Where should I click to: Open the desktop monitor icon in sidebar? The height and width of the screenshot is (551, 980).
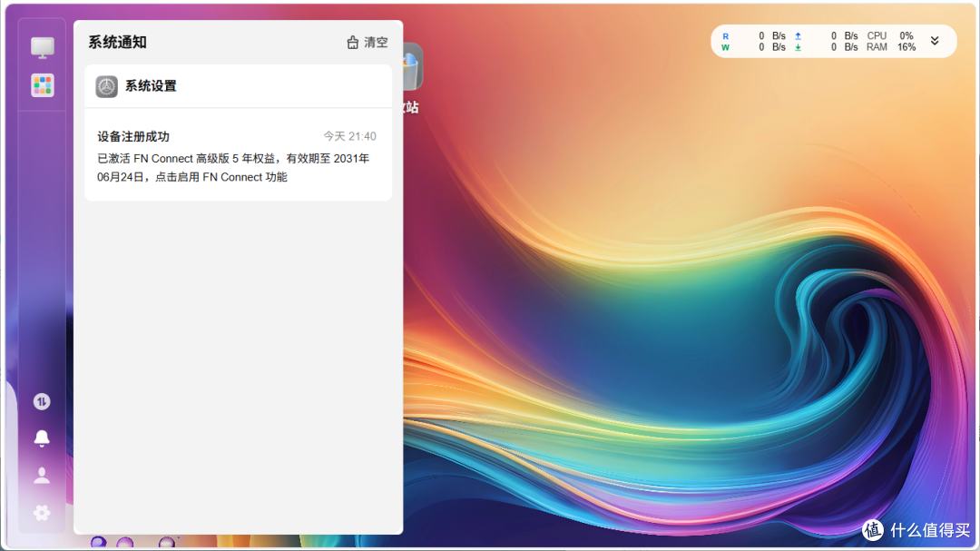tap(43, 47)
